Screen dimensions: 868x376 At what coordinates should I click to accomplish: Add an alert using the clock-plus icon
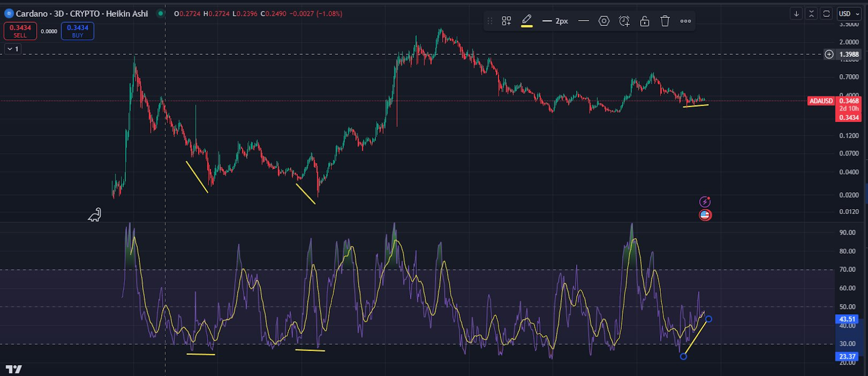pyautogui.click(x=624, y=21)
